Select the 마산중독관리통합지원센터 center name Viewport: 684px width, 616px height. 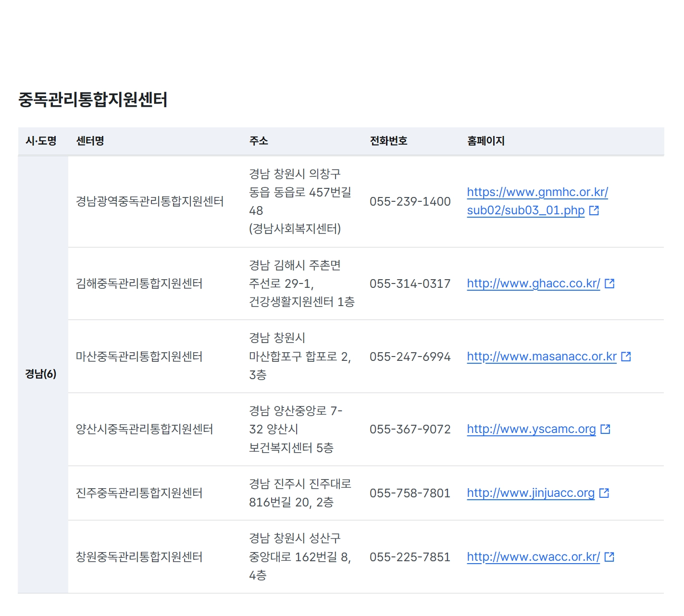(x=139, y=356)
